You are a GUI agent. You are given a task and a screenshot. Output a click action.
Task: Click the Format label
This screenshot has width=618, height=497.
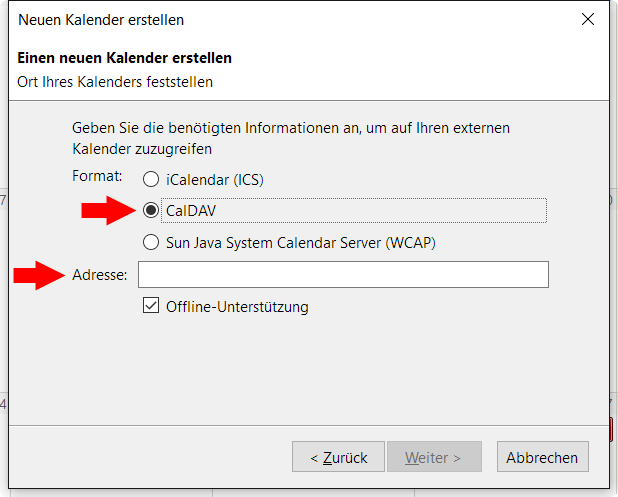[97, 176]
